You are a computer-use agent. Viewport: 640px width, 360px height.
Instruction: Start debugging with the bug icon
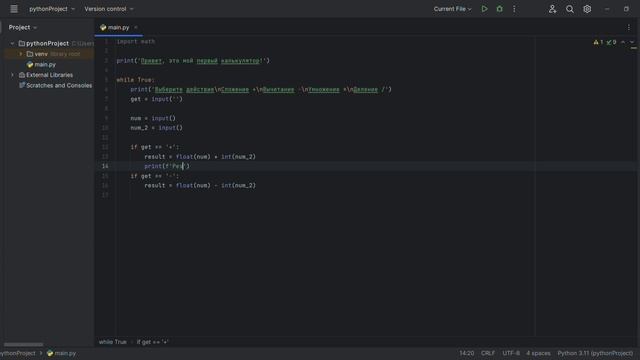coord(500,9)
